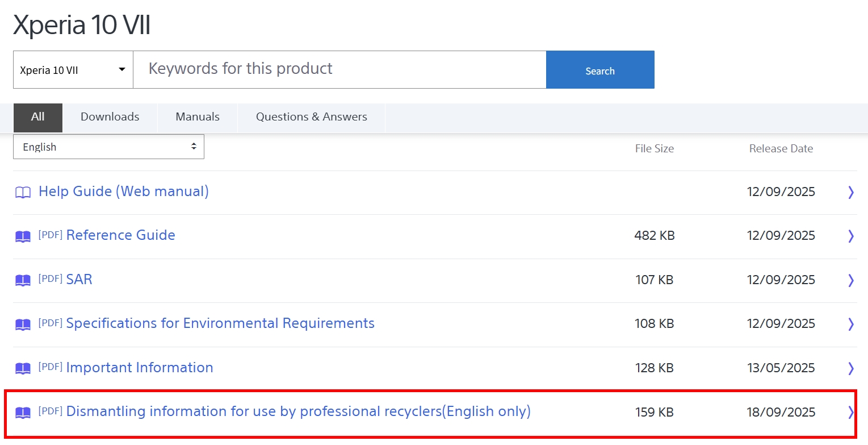This screenshot has width=868, height=445.
Task: Click the 482 KB file size value
Action: pos(655,236)
